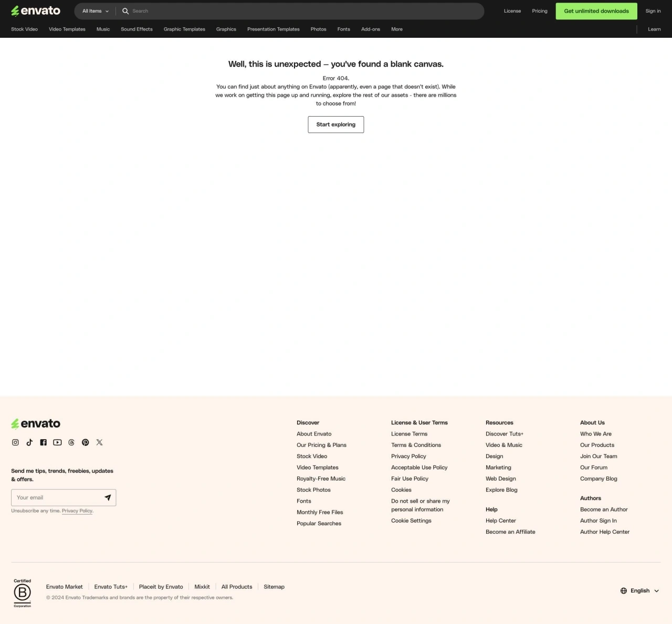Open Author Sign In link

tap(598, 521)
